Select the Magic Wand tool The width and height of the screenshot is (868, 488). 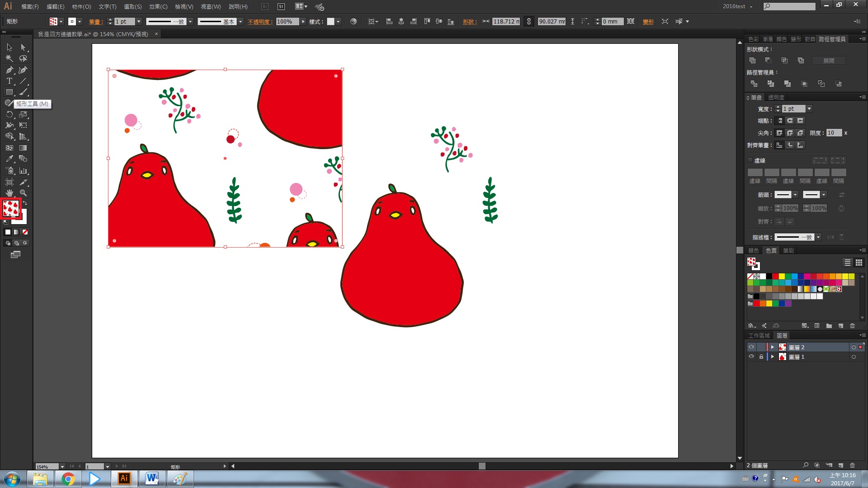click(x=9, y=58)
